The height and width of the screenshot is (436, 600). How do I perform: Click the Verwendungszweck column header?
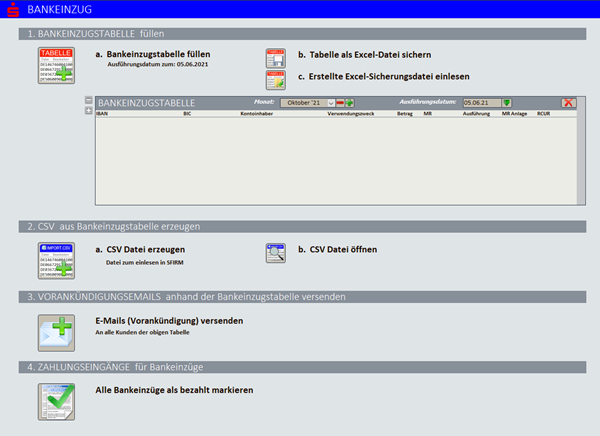click(350, 115)
